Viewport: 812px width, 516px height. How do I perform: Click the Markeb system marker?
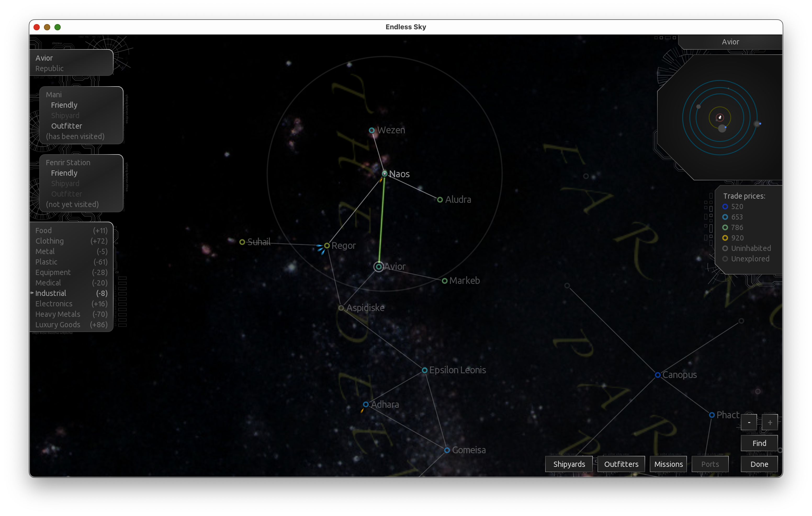click(x=444, y=281)
